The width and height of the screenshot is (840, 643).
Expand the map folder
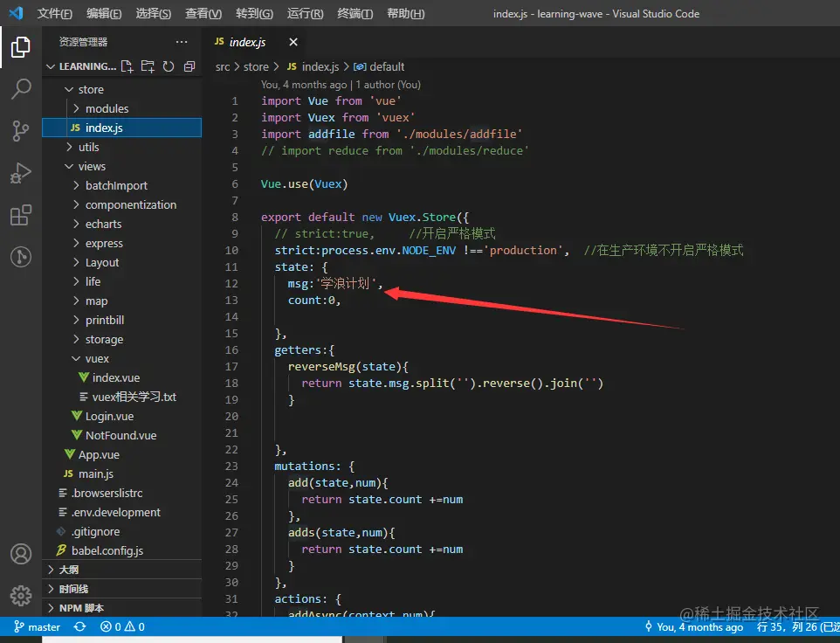[121, 301]
